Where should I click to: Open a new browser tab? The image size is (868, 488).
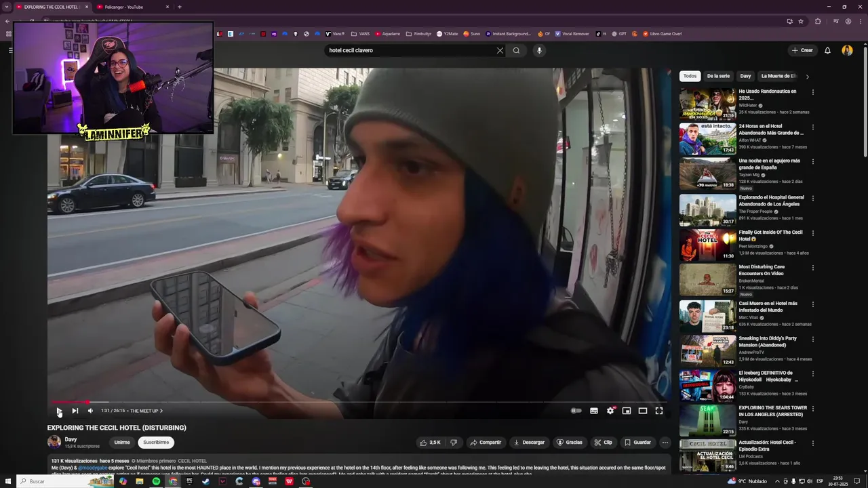180,7
